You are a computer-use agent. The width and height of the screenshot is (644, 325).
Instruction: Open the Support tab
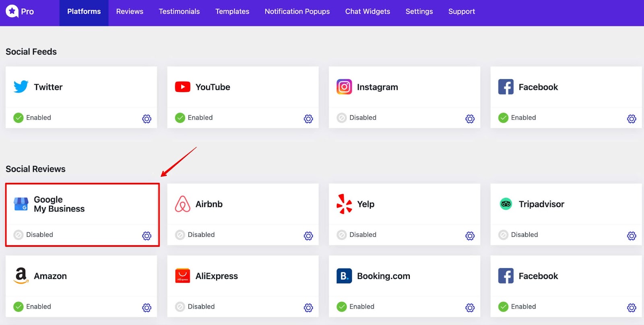(x=462, y=12)
